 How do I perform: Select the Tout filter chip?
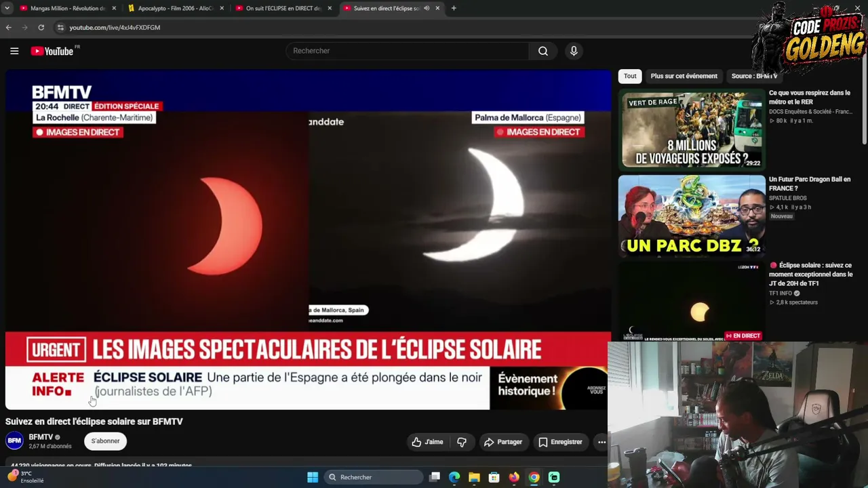pyautogui.click(x=630, y=76)
